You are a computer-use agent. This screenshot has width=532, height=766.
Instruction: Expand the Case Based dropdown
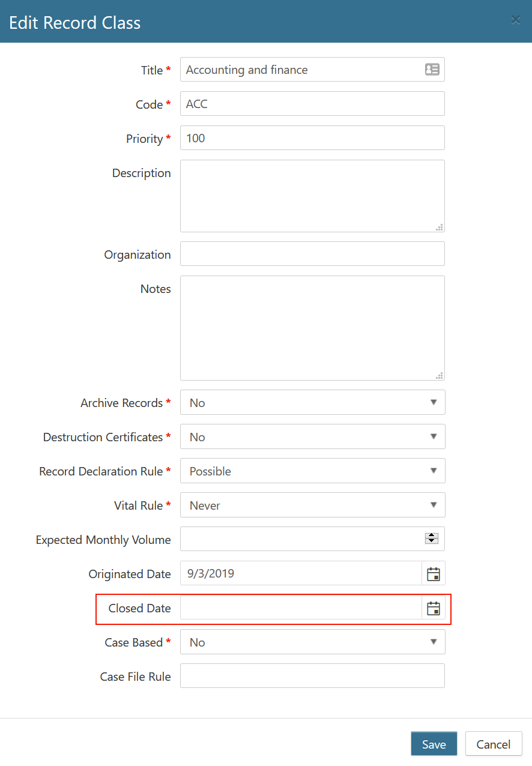pos(312,642)
